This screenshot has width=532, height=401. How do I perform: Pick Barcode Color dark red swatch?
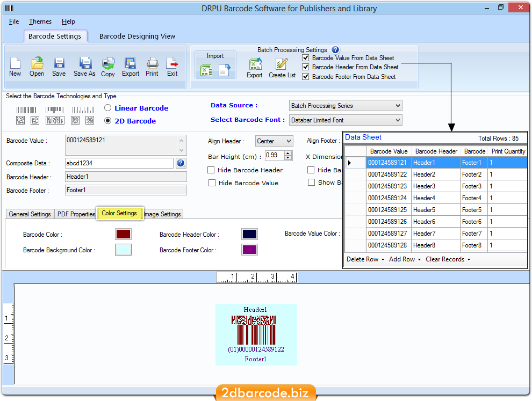(123, 234)
